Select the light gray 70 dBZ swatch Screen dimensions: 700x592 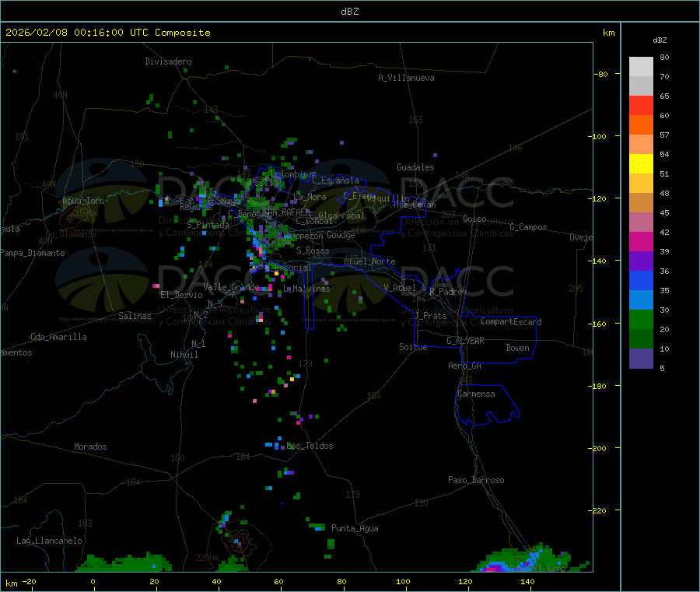(641, 67)
